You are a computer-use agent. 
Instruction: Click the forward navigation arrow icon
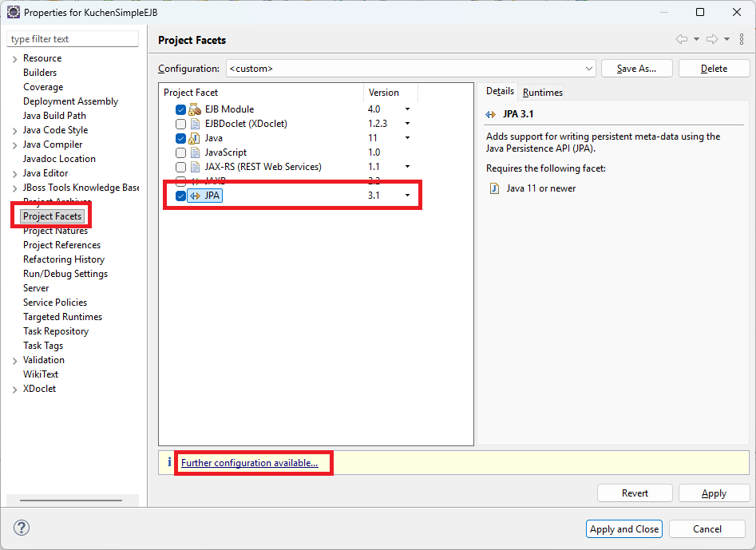point(712,39)
